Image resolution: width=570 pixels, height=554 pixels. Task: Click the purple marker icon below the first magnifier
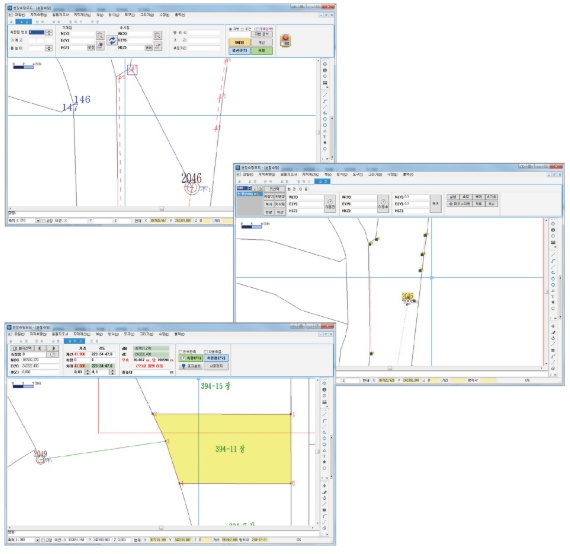coord(100,45)
